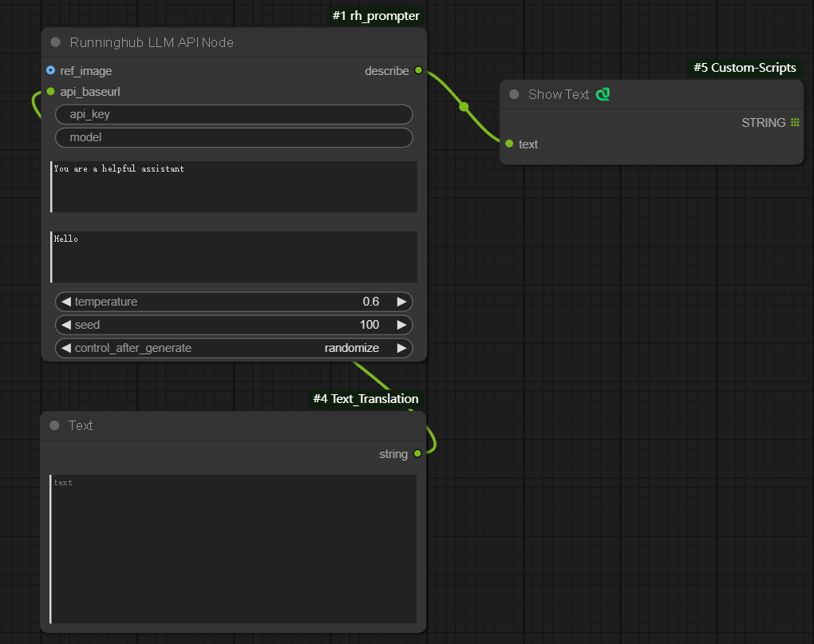Select the #1 rh_prompter group label

point(376,15)
